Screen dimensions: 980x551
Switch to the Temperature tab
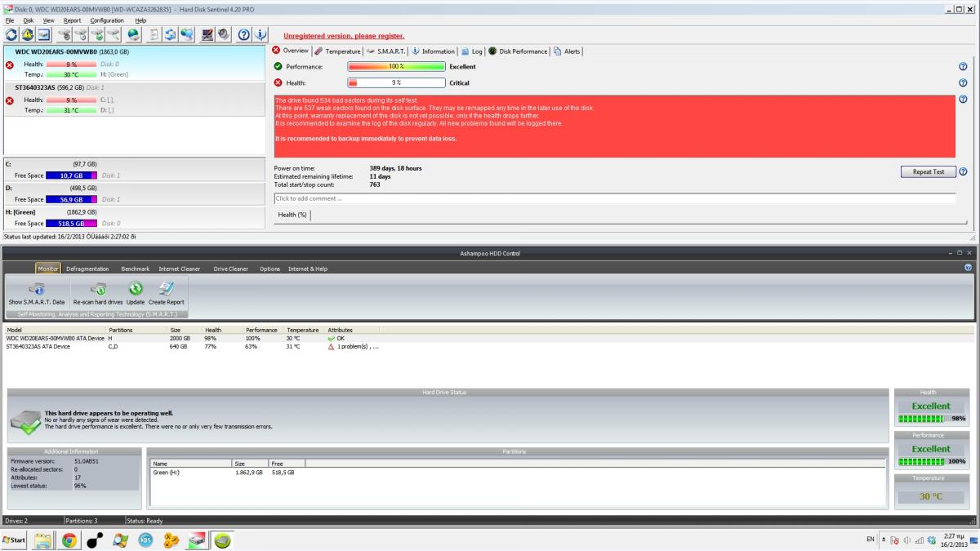pyautogui.click(x=336, y=51)
